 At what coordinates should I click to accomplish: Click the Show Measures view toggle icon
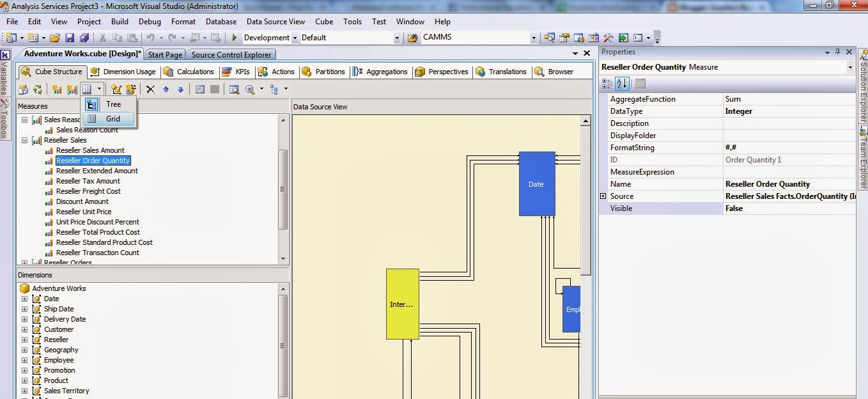pyautogui.click(x=87, y=90)
